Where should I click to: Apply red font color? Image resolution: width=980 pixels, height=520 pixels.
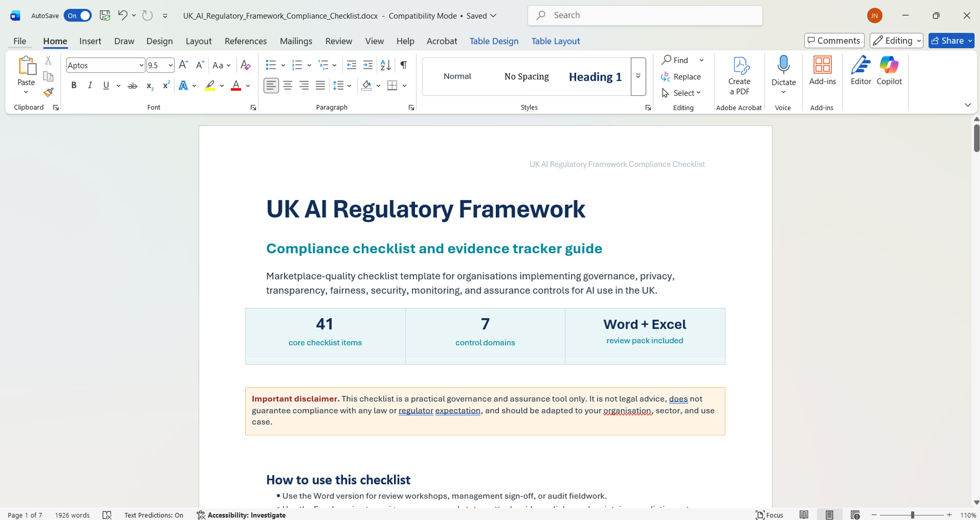click(x=236, y=85)
